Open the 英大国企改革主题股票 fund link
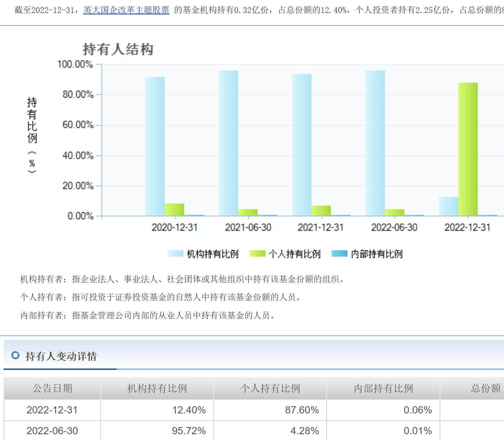This screenshot has width=504, height=440. (126, 10)
